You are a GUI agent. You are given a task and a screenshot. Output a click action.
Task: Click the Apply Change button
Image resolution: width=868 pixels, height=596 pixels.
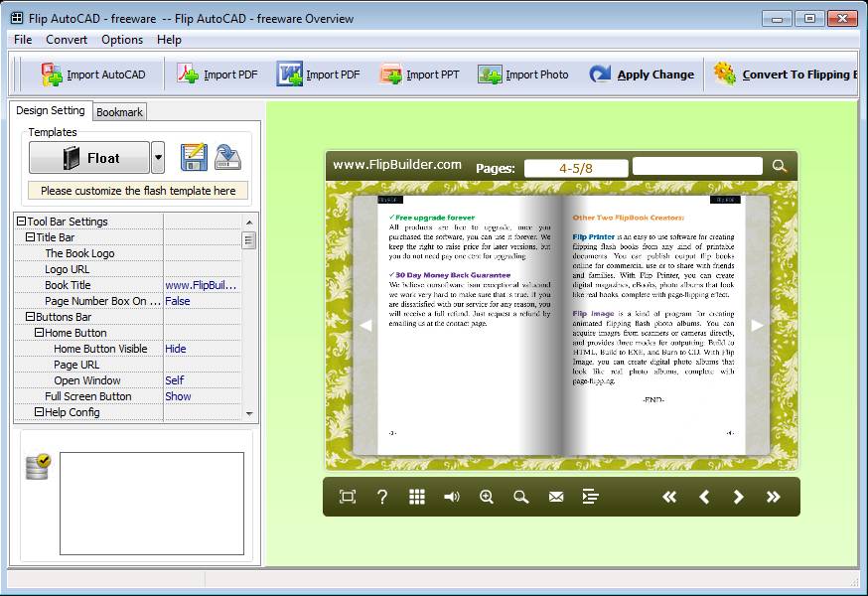point(642,74)
